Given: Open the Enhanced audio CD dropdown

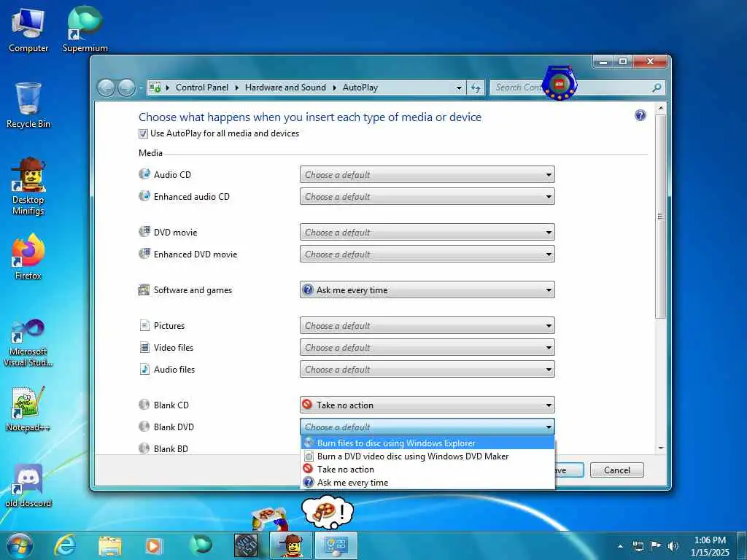Looking at the screenshot, I should point(427,197).
